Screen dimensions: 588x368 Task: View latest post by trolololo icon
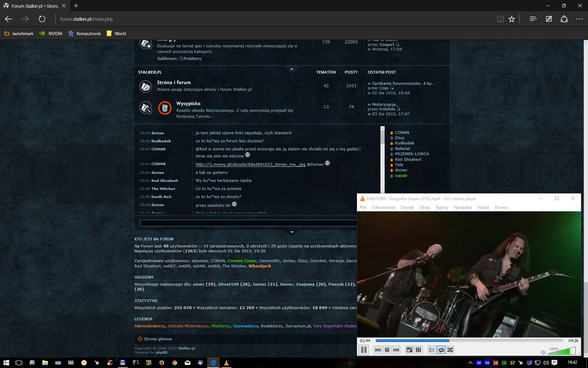click(x=398, y=109)
